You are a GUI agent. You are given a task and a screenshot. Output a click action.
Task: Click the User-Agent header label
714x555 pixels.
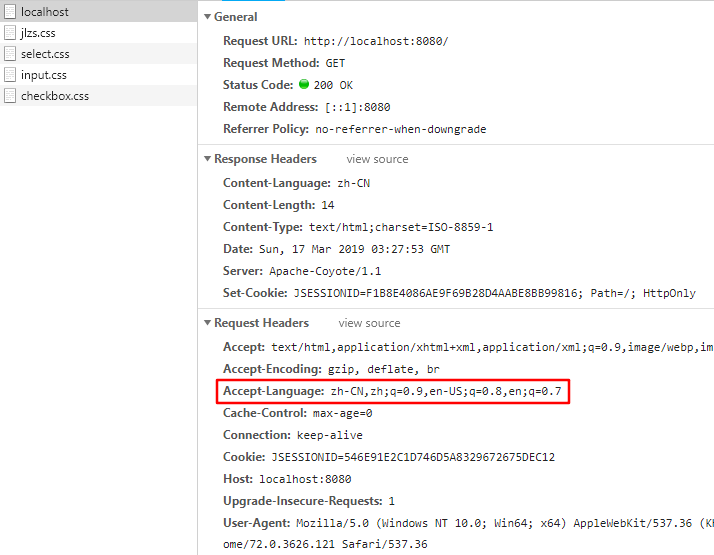point(256,523)
